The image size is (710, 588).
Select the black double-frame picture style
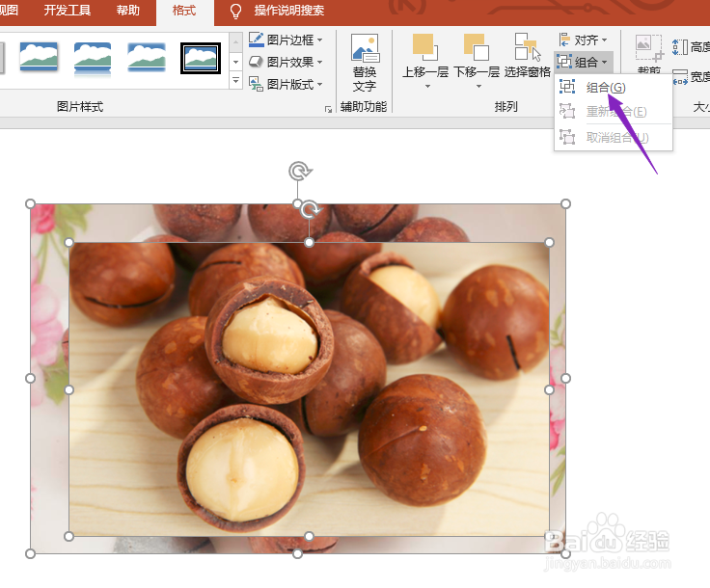tap(201, 58)
